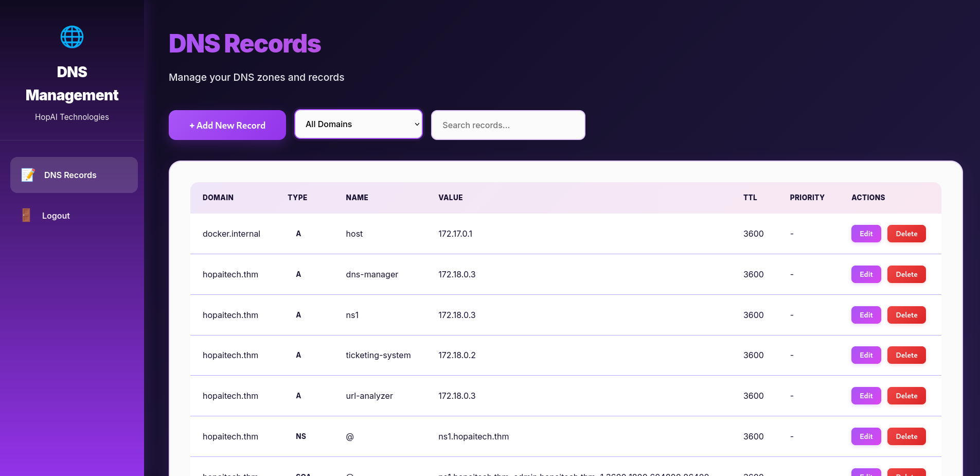Delete the NS record ns1.hopaitech.thm
Screen dimensions: 980x476
(906, 436)
